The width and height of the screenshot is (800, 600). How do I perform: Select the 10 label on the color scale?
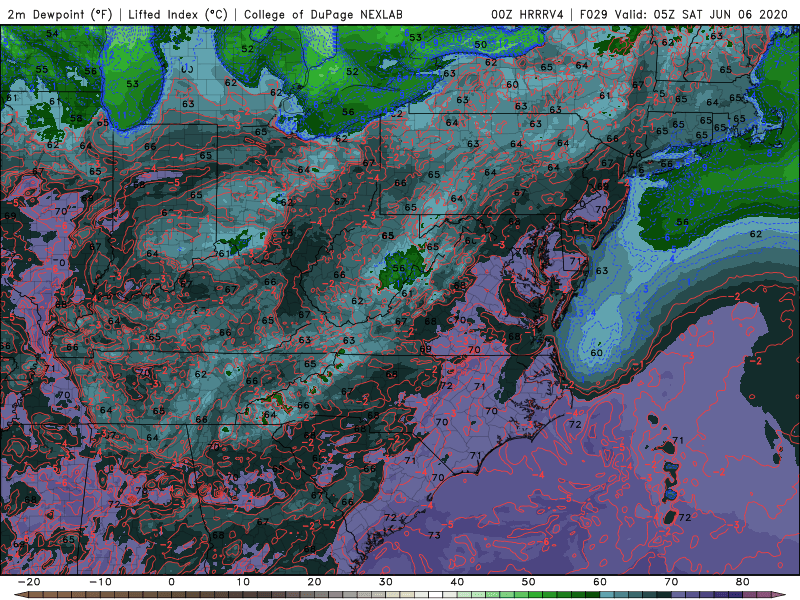[243, 582]
